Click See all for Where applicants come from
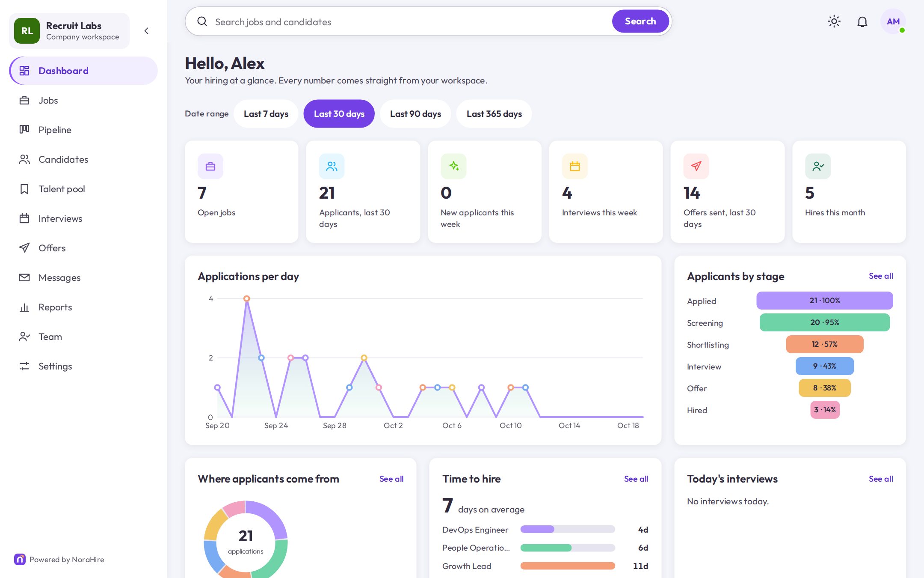Image resolution: width=924 pixels, height=578 pixels. (391, 479)
